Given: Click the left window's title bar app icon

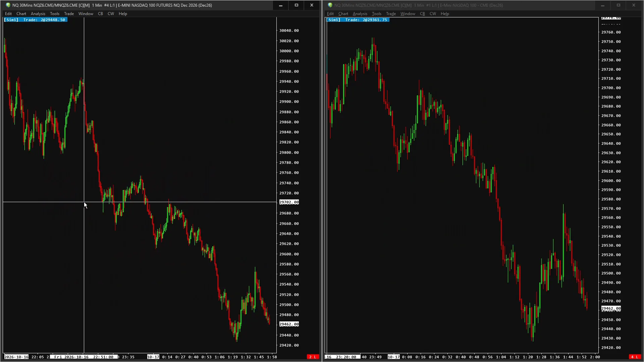Looking at the screenshot, I should [x=8, y=5].
